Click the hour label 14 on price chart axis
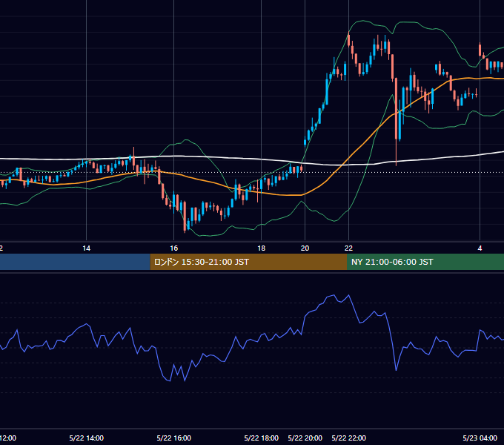 [87, 248]
